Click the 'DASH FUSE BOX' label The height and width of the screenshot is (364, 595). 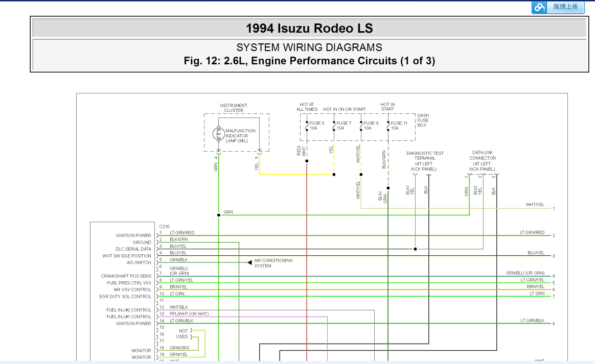(x=423, y=120)
